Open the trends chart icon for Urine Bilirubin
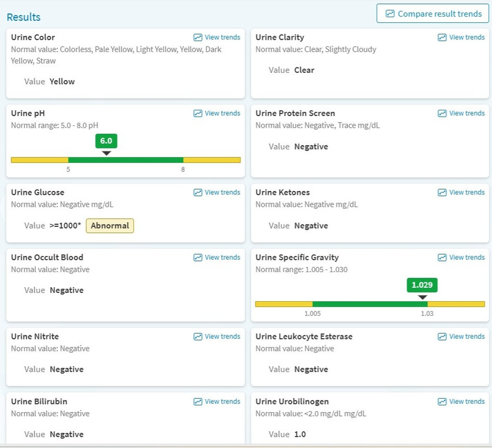Viewport: 492px width, 448px height. click(198, 402)
